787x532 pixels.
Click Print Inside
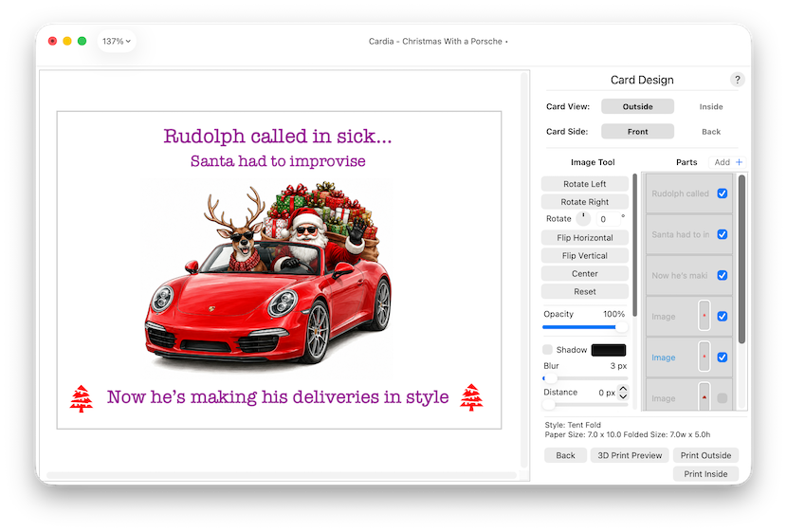705,474
